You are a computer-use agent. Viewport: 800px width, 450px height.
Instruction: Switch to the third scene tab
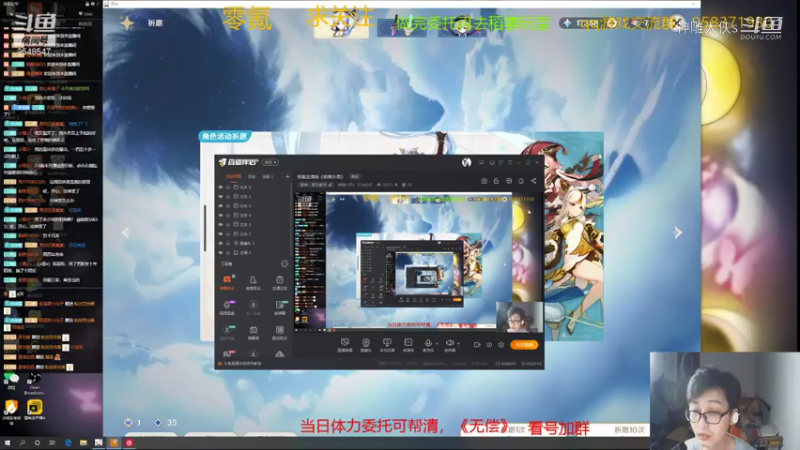pos(268,176)
